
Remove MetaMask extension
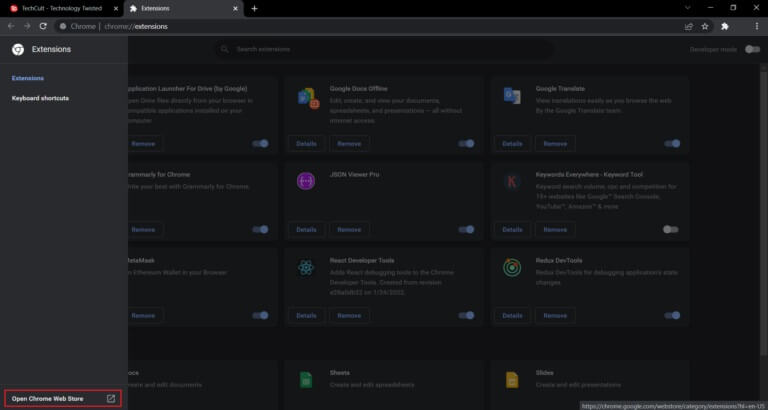pyautogui.click(x=144, y=315)
